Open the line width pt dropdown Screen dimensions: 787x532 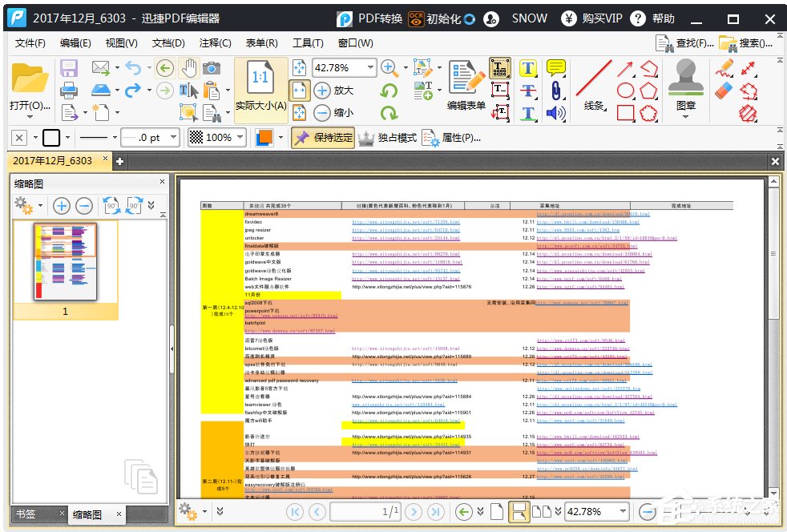[x=175, y=138]
